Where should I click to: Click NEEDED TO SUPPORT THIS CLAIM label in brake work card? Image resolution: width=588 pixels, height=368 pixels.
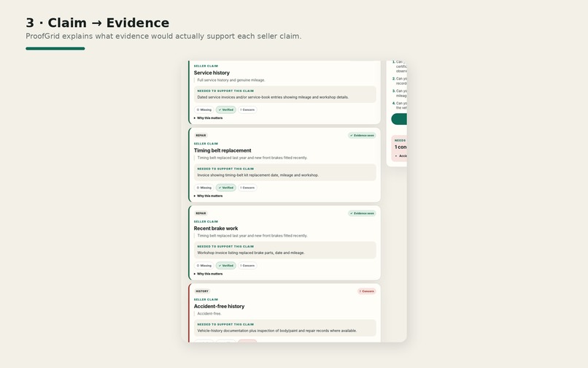[x=225, y=247]
